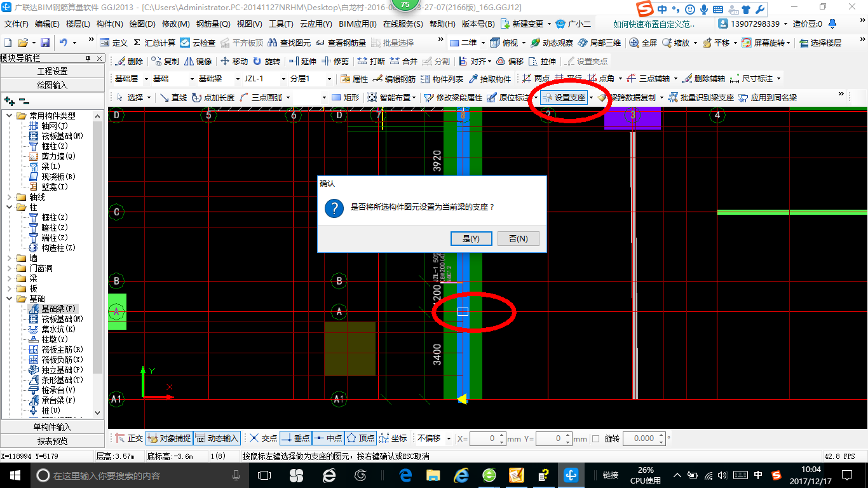Click the 设置支座 set support tool

564,98
